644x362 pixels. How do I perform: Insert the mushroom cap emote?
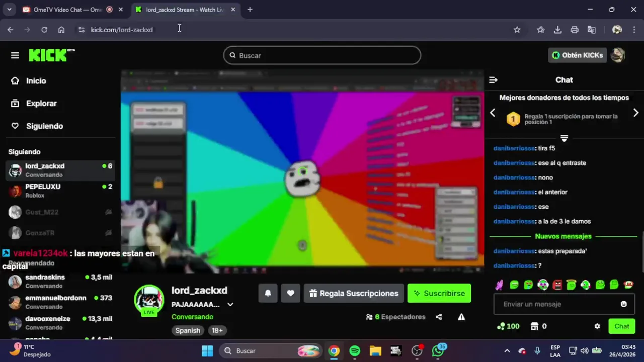click(628, 285)
